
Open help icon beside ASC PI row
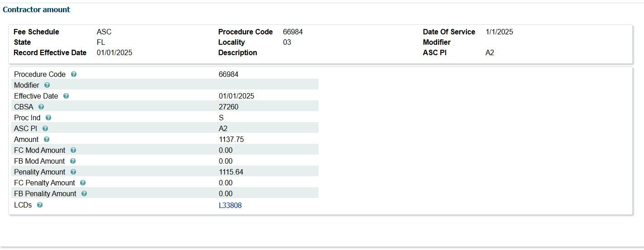pyautogui.click(x=45, y=128)
